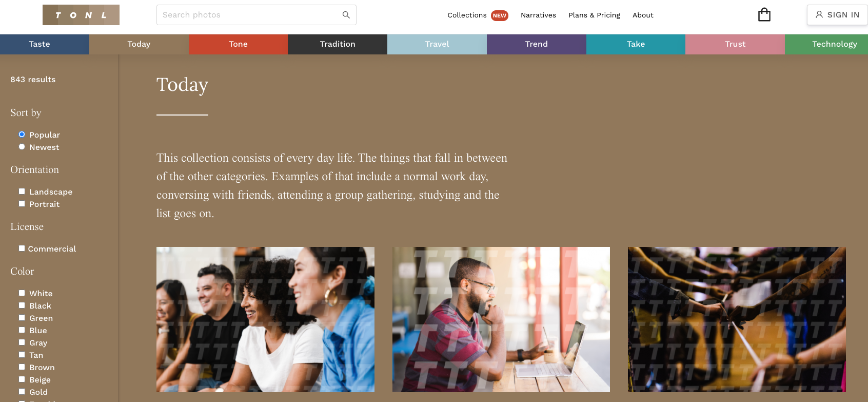Open the Collections menu link
868x402 pixels.
(x=467, y=15)
